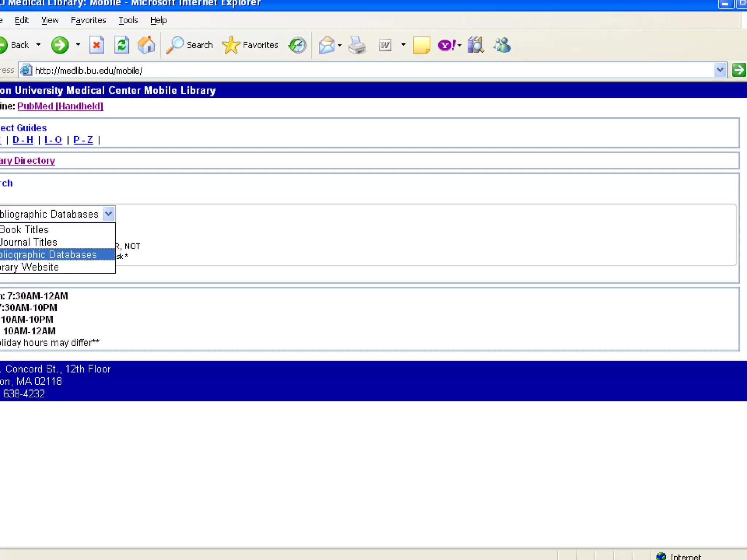Open the Favorites menu
The image size is (747, 560).
(x=88, y=20)
